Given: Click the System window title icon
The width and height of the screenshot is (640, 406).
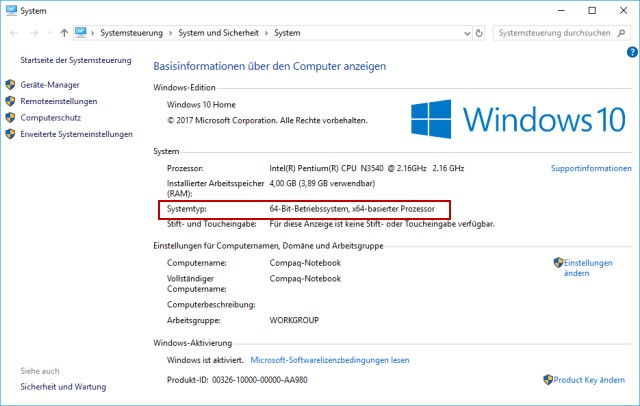Looking at the screenshot, I should point(11,11).
